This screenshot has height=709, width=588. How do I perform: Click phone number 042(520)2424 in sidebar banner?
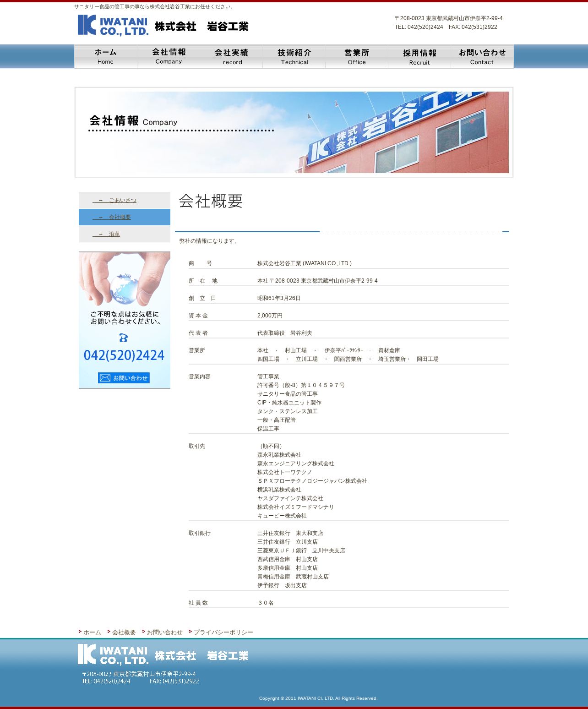(x=124, y=355)
